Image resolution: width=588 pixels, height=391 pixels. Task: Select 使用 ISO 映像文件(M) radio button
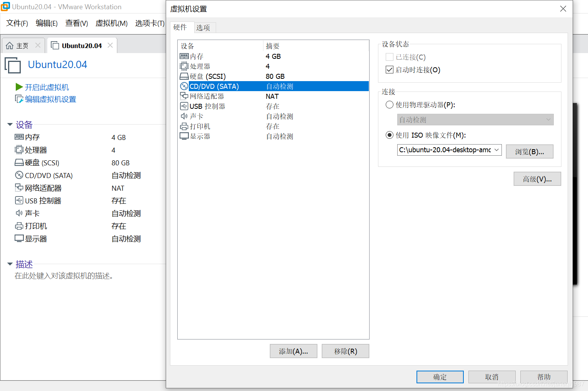[x=389, y=135]
